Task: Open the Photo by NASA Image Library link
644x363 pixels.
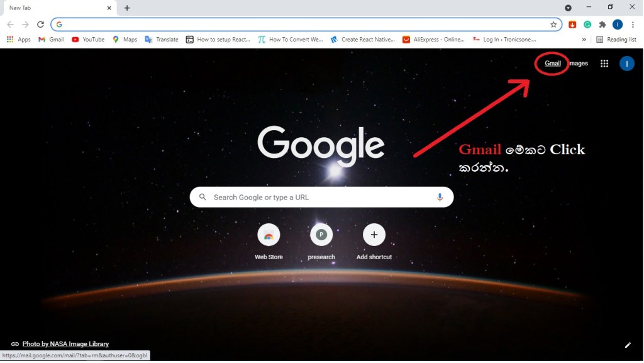Action: click(65, 343)
